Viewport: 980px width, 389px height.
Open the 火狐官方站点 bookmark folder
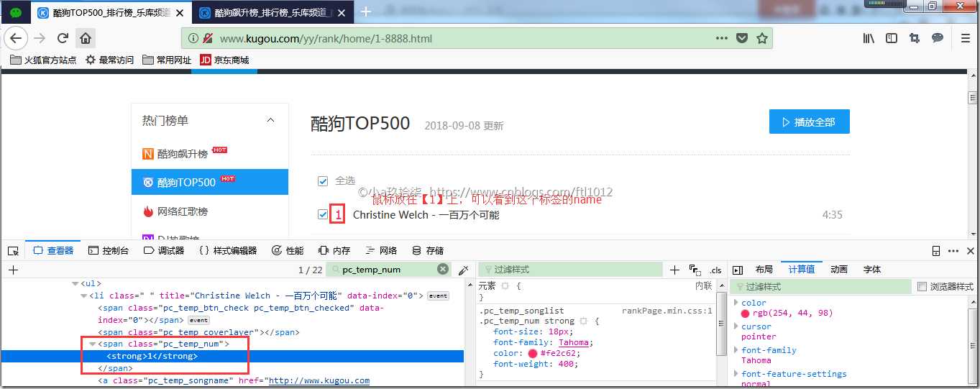pyautogui.click(x=43, y=60)
